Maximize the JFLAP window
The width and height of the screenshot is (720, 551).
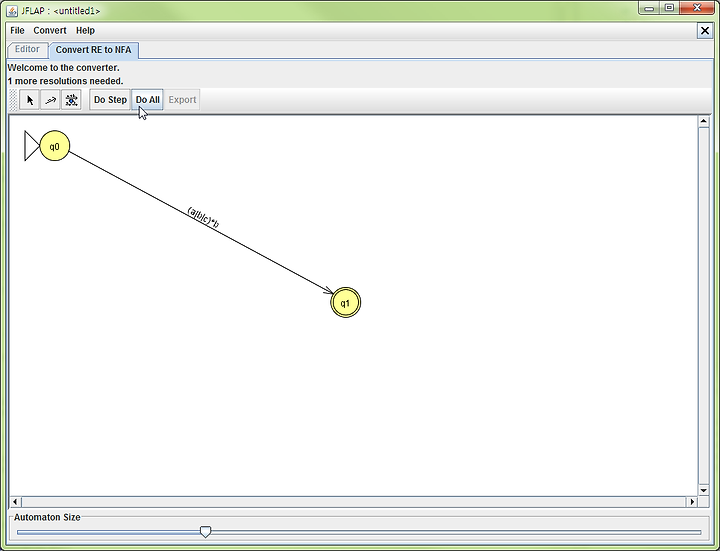669,8
